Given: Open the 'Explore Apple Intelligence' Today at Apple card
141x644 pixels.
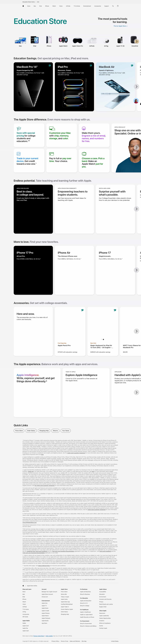Looking at the screenshot, I should [x=86, y=393].
